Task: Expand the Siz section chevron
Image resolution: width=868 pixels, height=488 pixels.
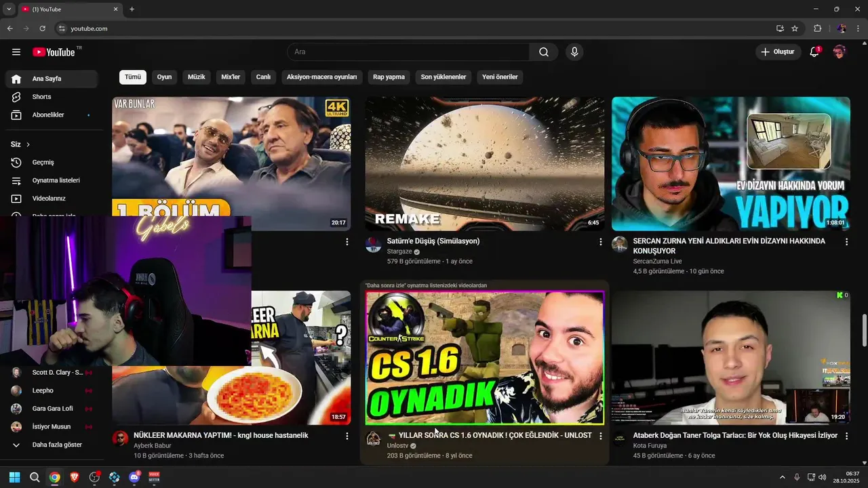Action: tap(28, 144)
